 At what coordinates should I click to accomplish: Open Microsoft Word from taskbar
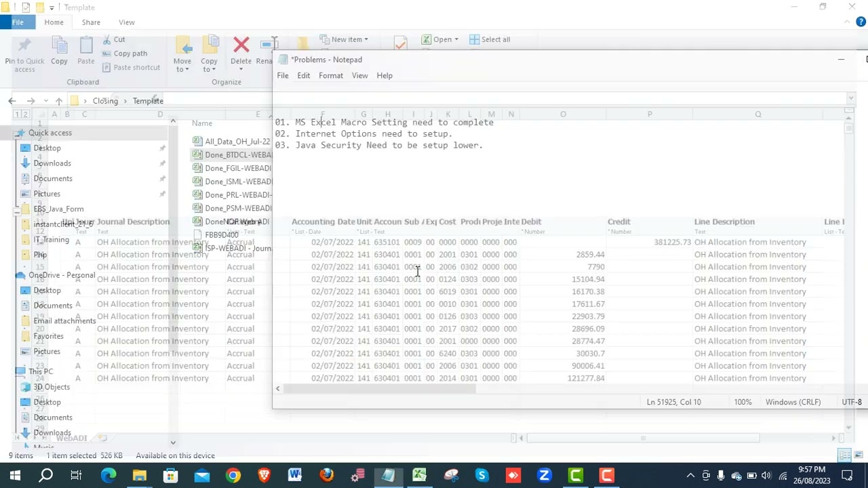tap(295, 476)
